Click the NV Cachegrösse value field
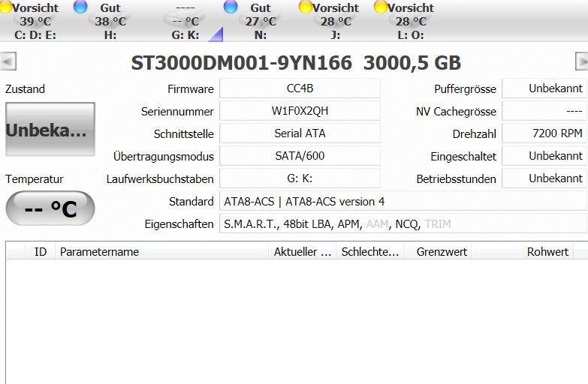The width and height of the screenshot is (588, 384). coord(545,111)
